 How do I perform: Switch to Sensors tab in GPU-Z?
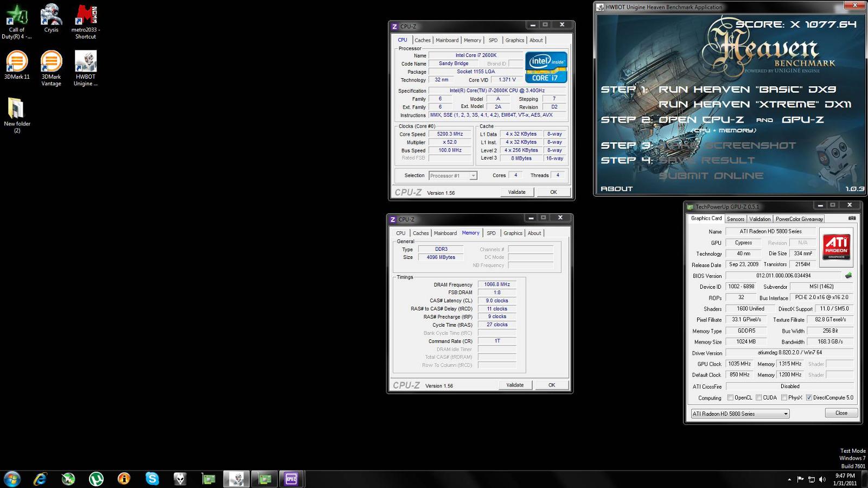tap(736, 219)
